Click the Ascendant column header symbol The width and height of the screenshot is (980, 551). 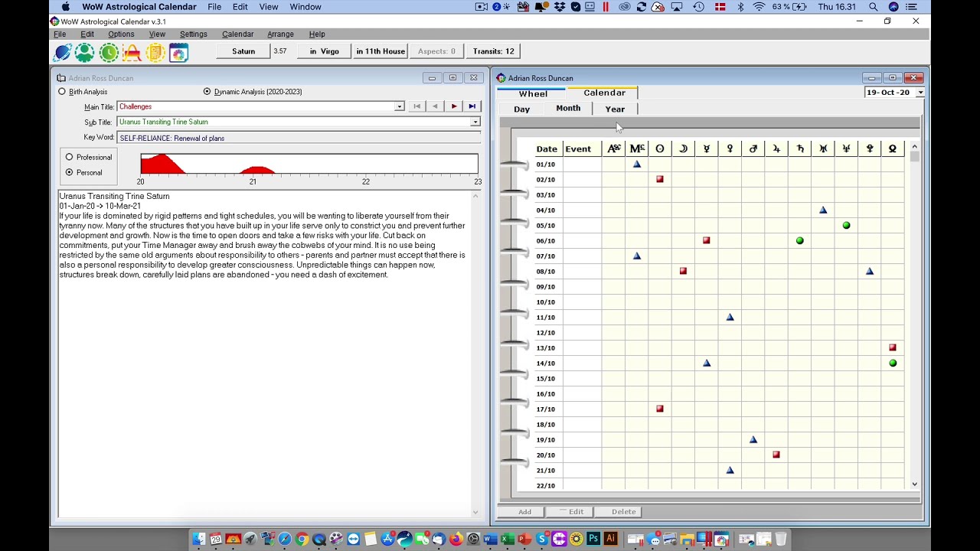click(613, 148)
